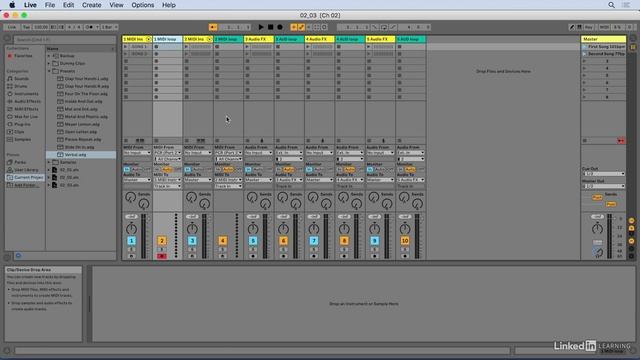The image size is (640, 360).
Task: Click in the browser search field
Action: [64, 40]
